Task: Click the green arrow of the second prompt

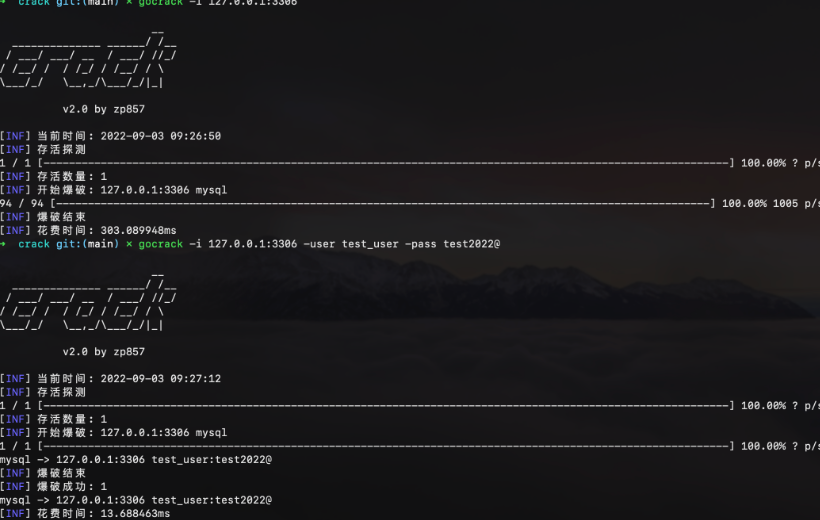Action: click(x=4, y=244)
